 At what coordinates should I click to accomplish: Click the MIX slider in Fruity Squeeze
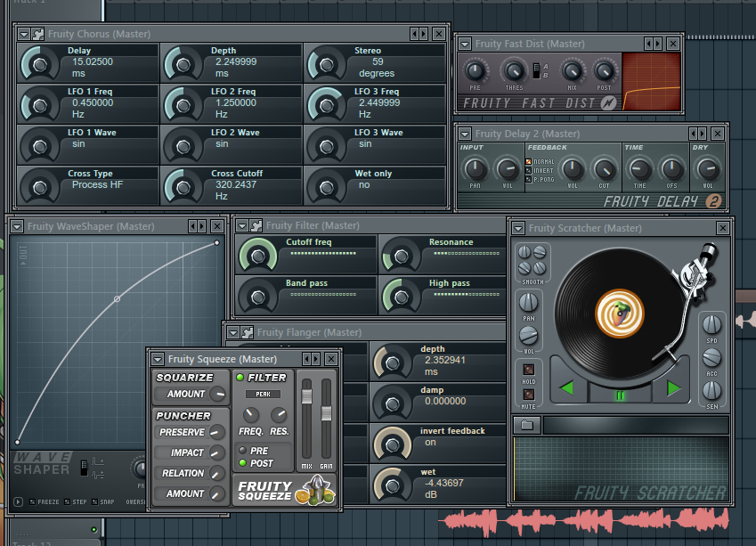click(306, 396)
